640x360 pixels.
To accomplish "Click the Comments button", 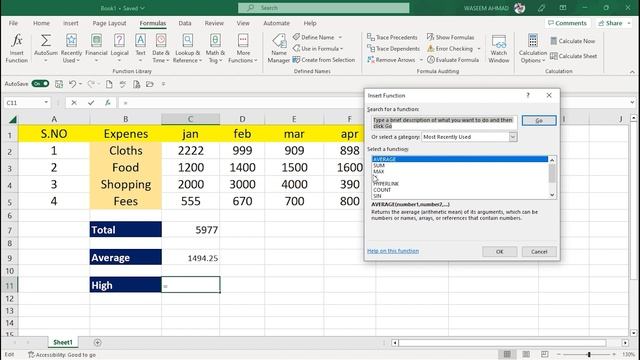I will tap(567, 23).
